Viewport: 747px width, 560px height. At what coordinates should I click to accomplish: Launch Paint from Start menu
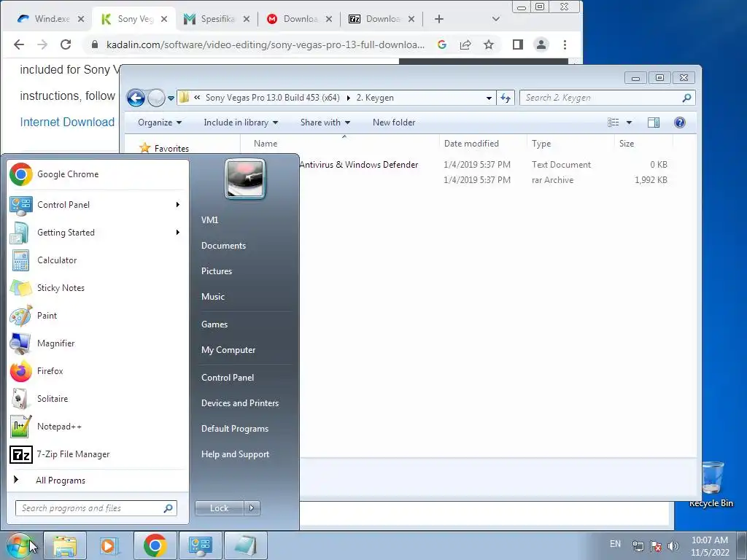click(98, 315)
